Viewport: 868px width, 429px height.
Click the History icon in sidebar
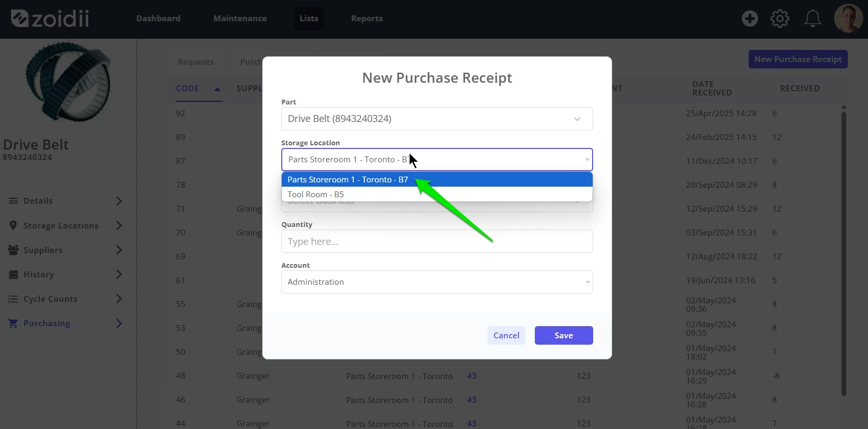tap(13, 275)
